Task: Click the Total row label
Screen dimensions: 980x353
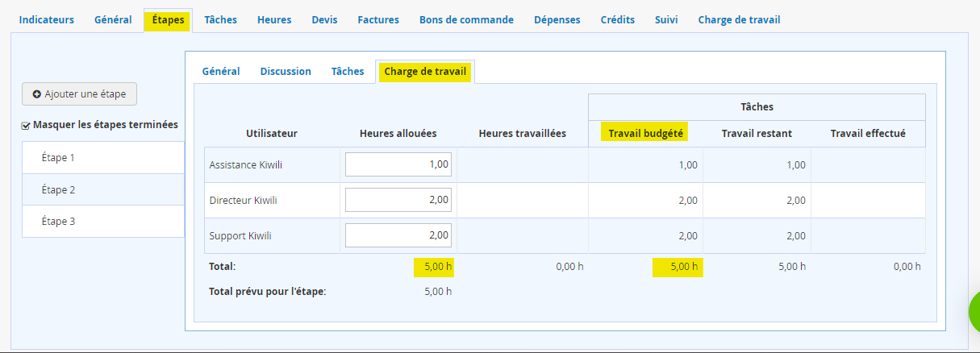Action: tap(222, 266)
